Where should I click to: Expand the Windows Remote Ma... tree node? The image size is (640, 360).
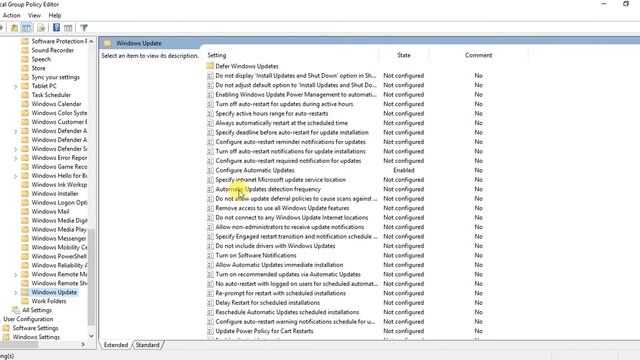(16, 275)
